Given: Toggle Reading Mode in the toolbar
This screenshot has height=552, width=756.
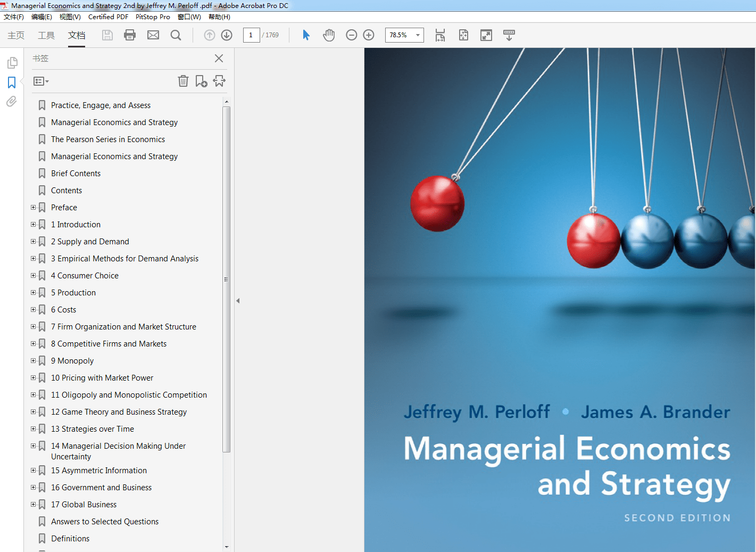Looking at the screenshot, I should (486, 35).
